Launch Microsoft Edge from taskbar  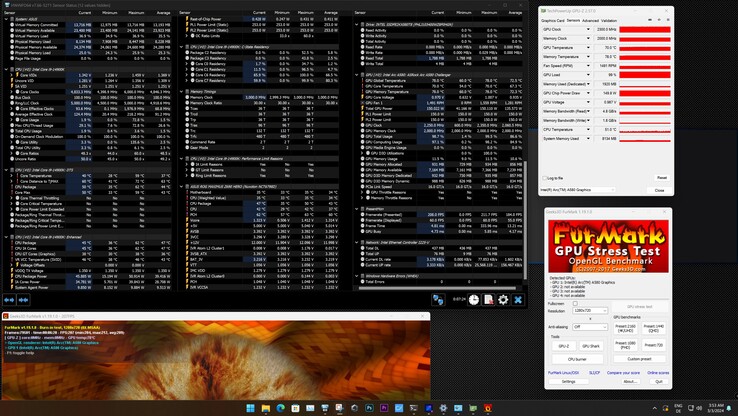(281, 408)
